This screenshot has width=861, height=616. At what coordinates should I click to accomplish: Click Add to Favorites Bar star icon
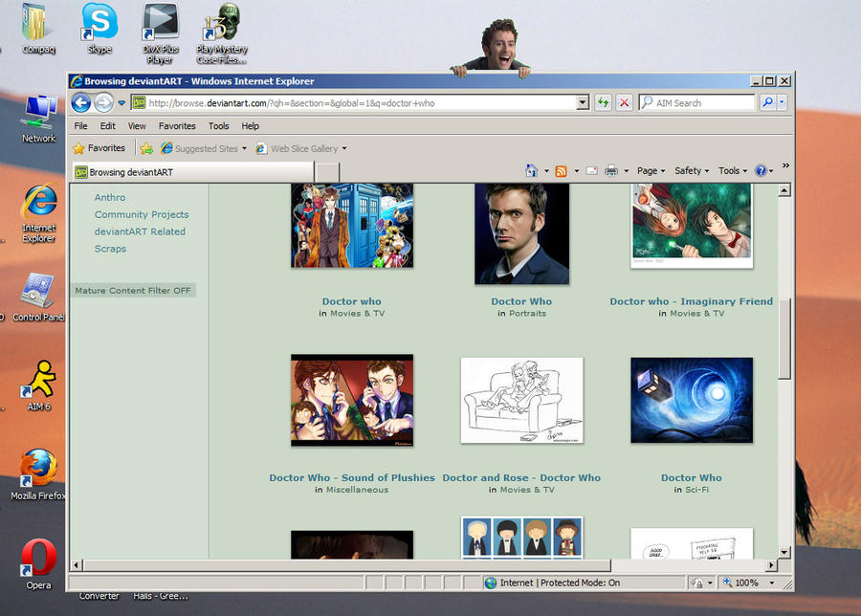pyautogui.click(x=146, y=148)
